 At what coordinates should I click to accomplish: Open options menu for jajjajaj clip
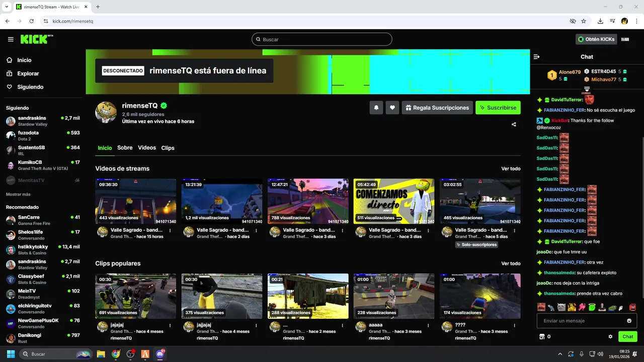tap(256, 325)
